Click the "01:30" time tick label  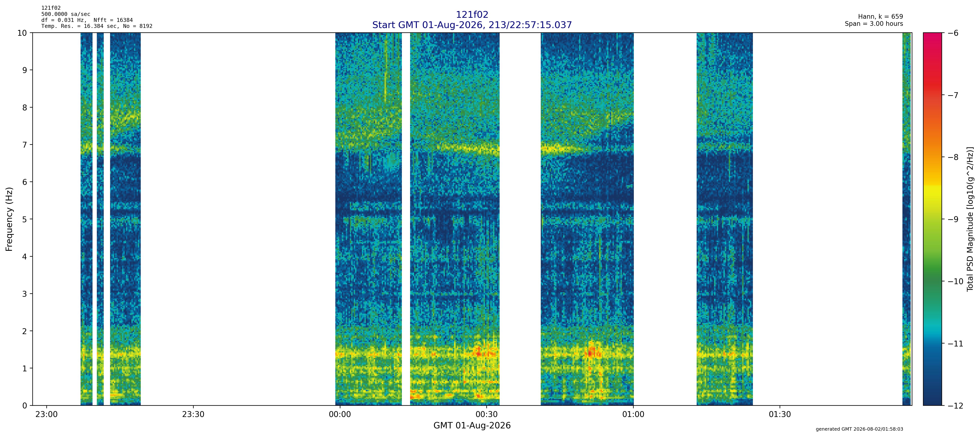[780, 415]
